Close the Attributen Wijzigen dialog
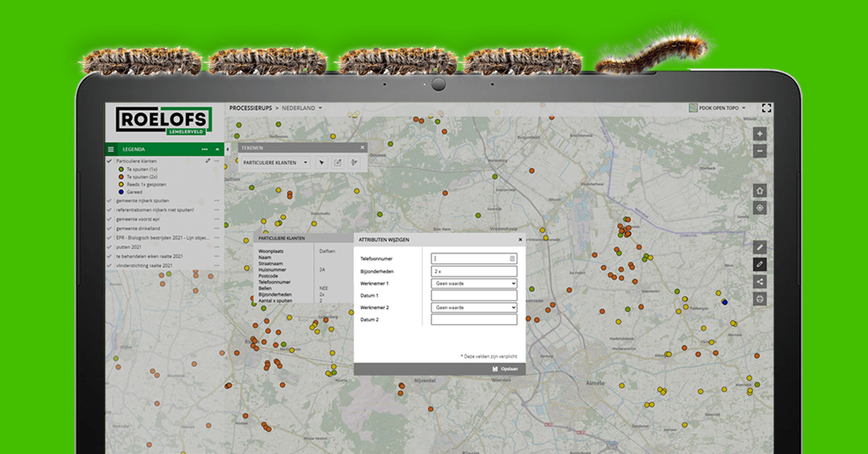 [x=520, y=239]
